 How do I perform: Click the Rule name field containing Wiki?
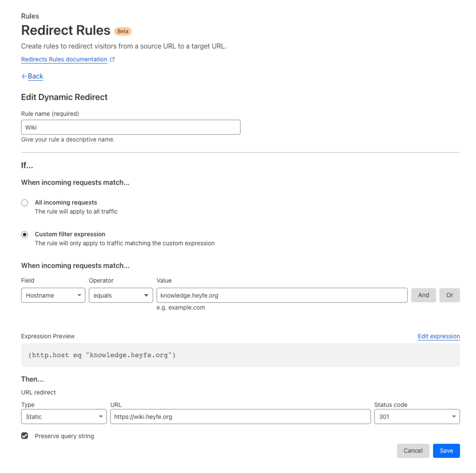pos(130,127)
